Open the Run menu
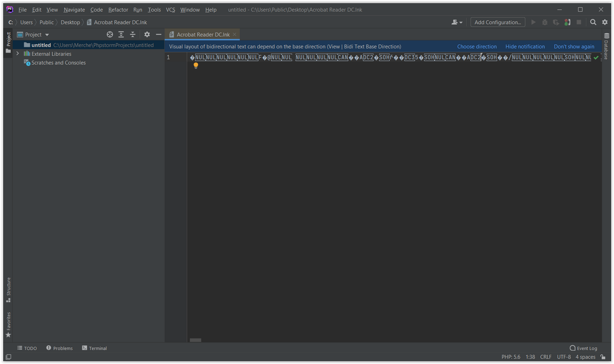This screenshot has width=614, height=364. click(x=138, y=10)
